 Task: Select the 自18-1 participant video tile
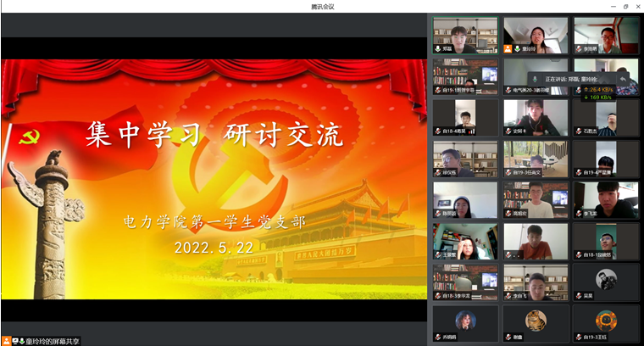[x=606, y=241]
